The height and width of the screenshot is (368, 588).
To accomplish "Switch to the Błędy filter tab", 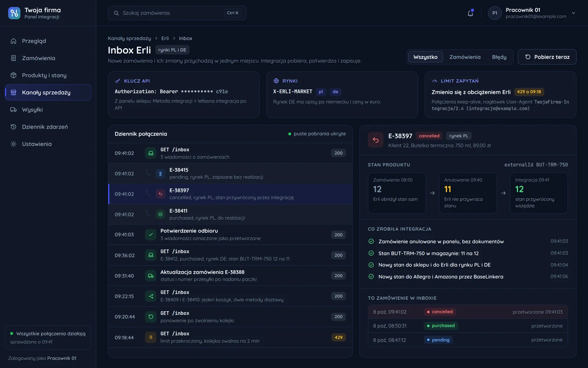I will click(499, 57).
